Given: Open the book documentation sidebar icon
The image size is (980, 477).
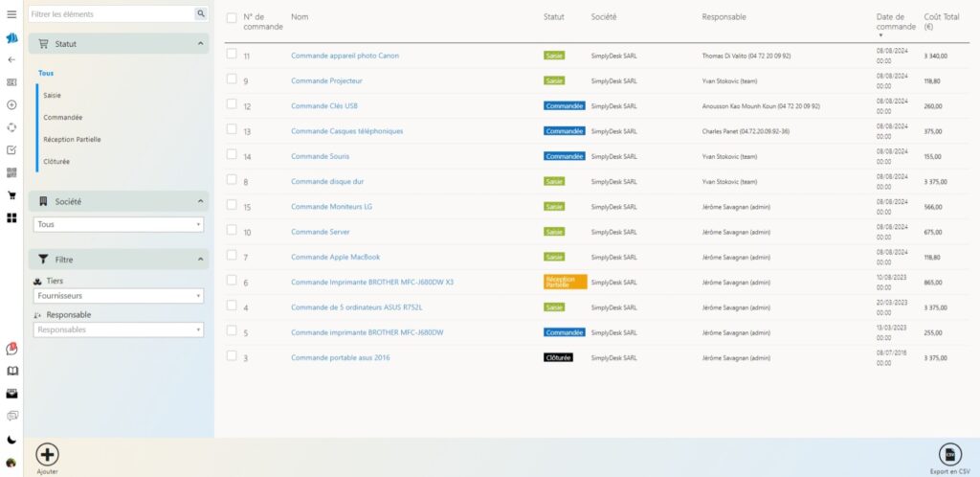Looking at the screenshot, I should point(11,372).
